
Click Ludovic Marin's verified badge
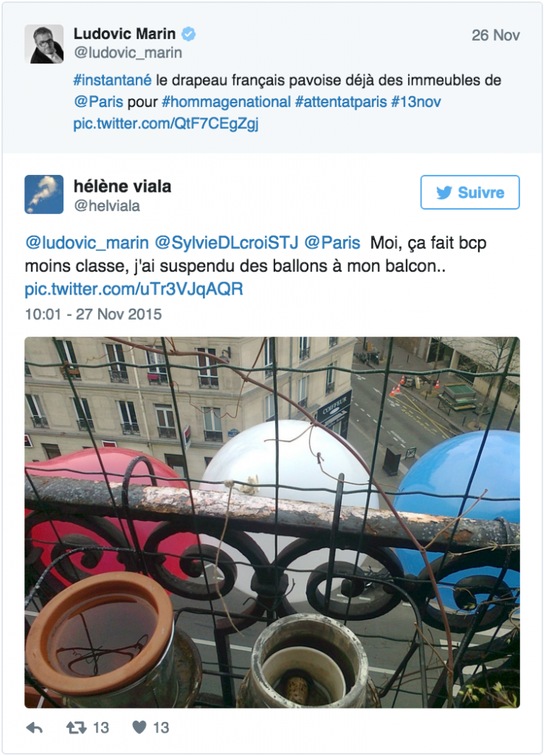click(x=188, y=34)
